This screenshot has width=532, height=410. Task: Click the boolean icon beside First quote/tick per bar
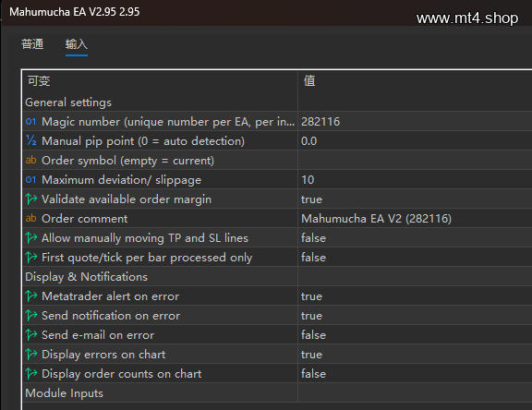tap(30, 257)
